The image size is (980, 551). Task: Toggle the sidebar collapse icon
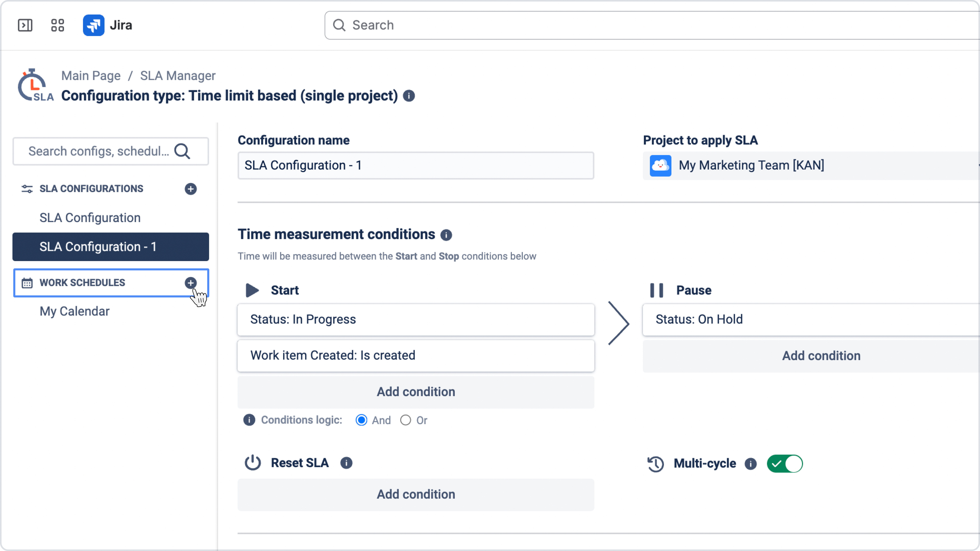[25, 25]
